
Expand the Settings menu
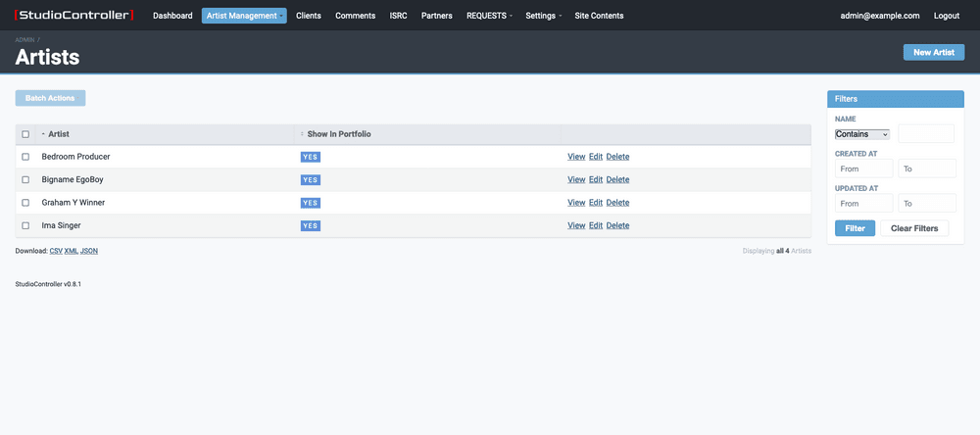point(543,16)
